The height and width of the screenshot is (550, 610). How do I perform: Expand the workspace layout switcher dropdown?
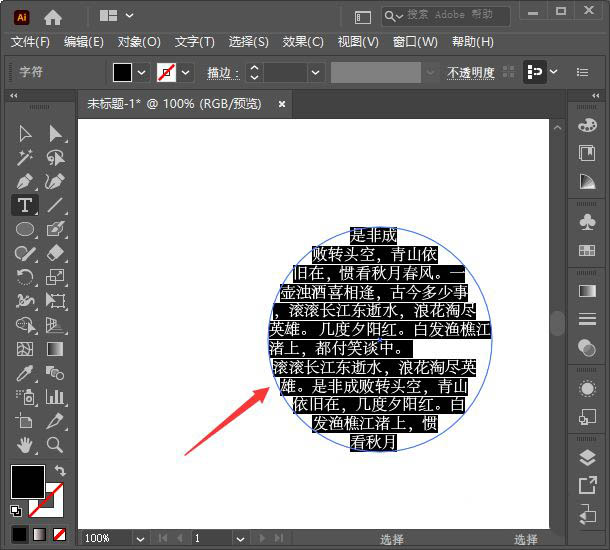(x=130, y=16)
